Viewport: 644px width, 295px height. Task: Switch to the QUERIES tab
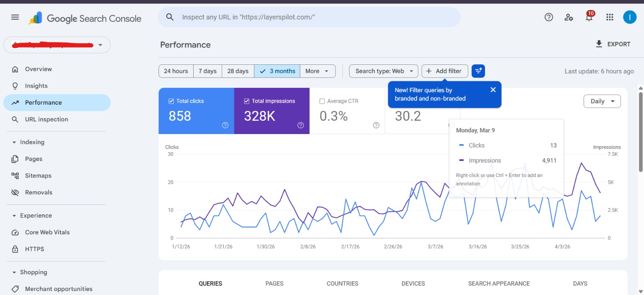coord(211,284)
